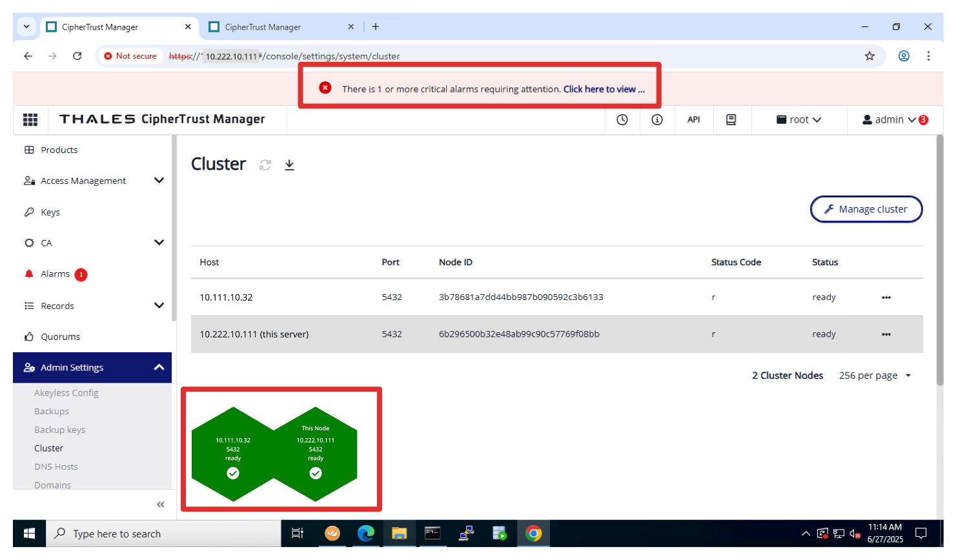Expand Access Management menu

click(159, 181)
